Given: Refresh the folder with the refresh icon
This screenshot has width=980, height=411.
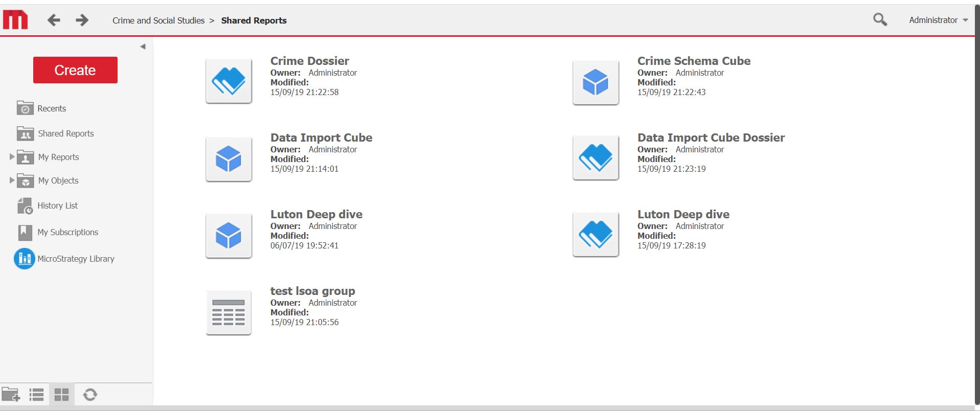Looking at the screenshot, I should [90, 395].
